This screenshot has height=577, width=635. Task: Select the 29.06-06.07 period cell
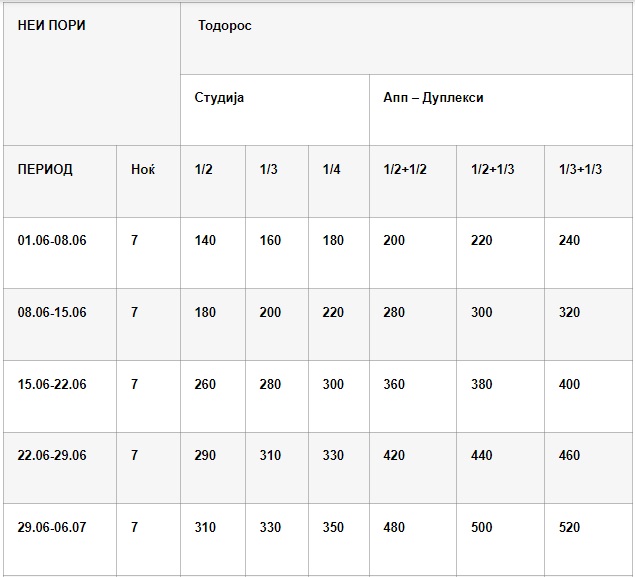point(52,528)
